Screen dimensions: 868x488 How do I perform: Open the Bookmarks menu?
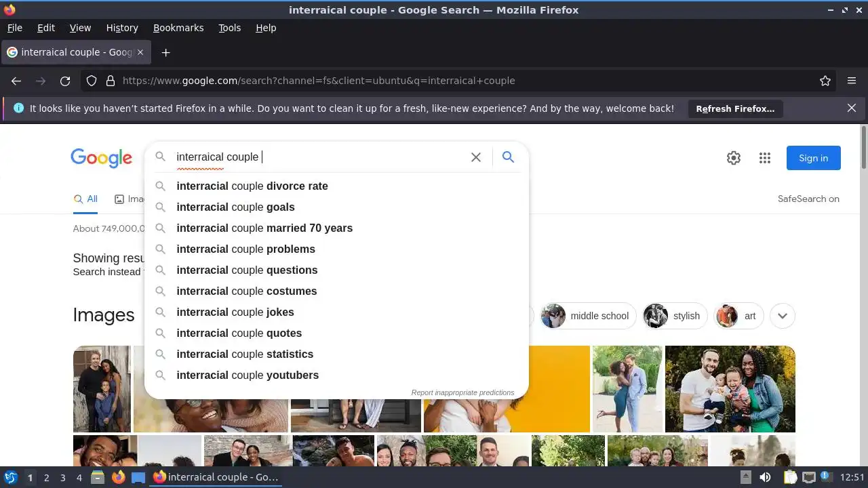tap(178, 28)
